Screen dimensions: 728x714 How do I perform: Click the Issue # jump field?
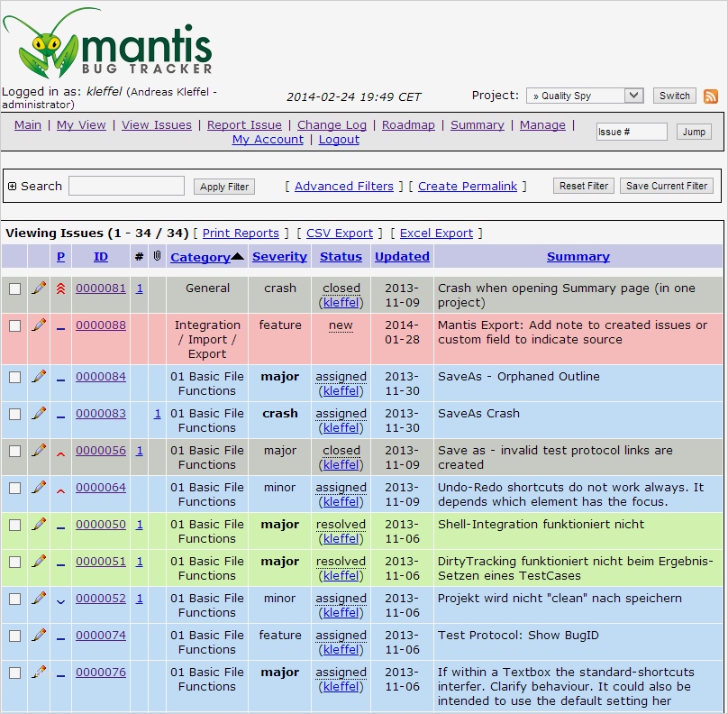click(632, 132)
